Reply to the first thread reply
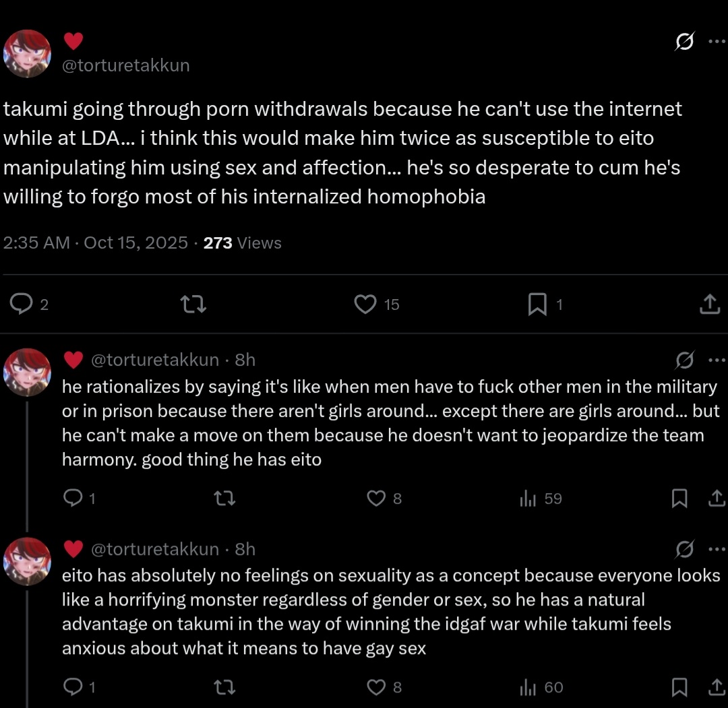 [71, 498]
